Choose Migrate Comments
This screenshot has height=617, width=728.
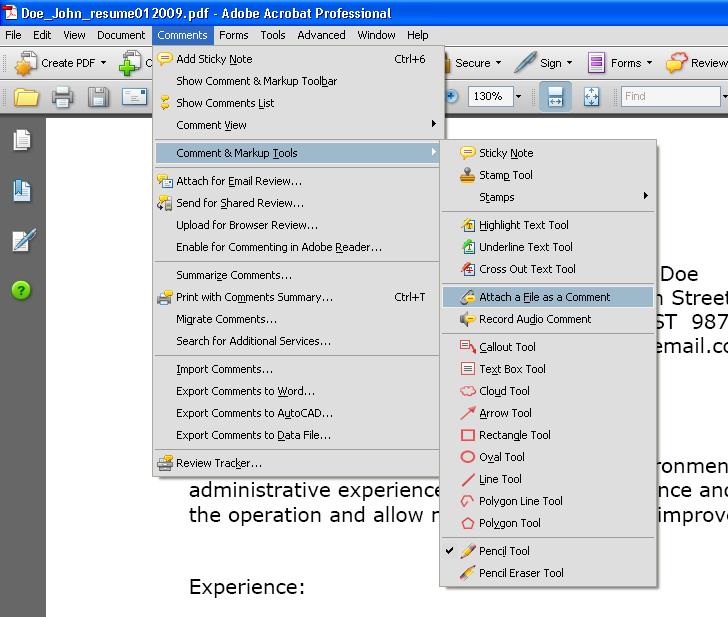pos(297,319)
